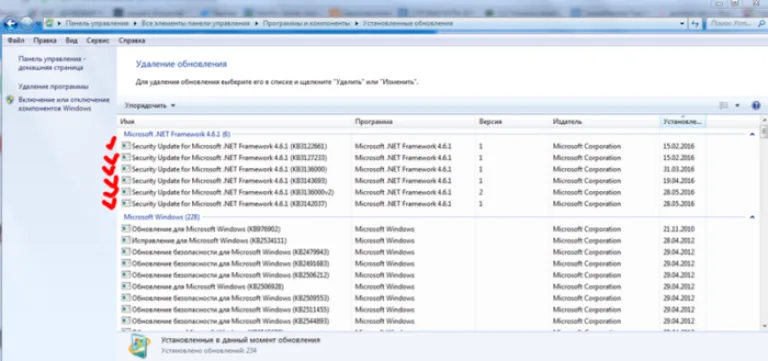Click version value 2 of KB3136000v2
The image size is (768, 361).
pos(481,192)
